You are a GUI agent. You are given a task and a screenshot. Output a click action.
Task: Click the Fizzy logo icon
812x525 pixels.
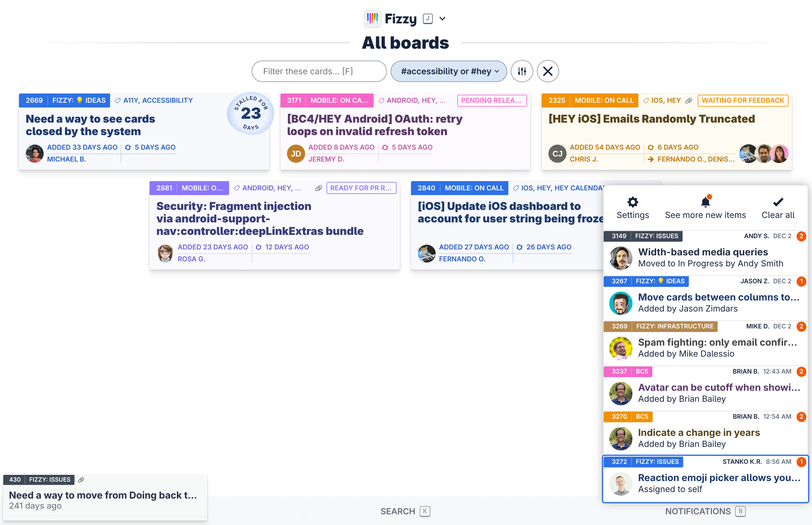pos(372,18)
